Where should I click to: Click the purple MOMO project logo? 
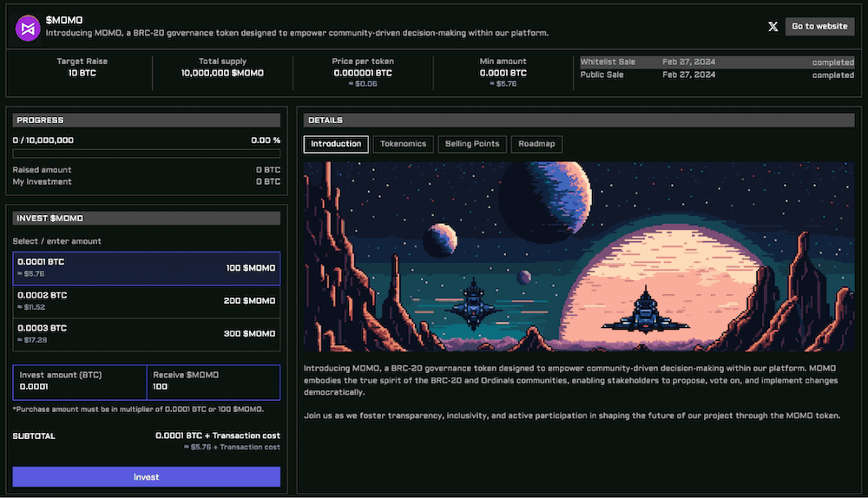click(x=29, y=26)
